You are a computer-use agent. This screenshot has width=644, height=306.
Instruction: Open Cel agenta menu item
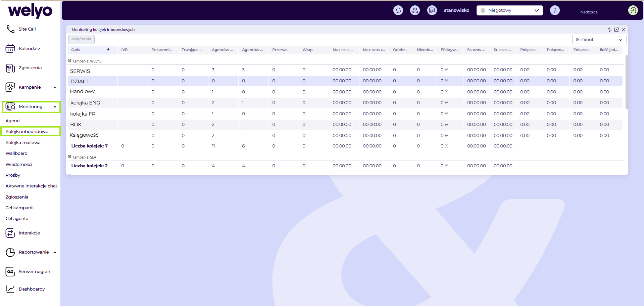pyautogui.click(x=17, y=219)
